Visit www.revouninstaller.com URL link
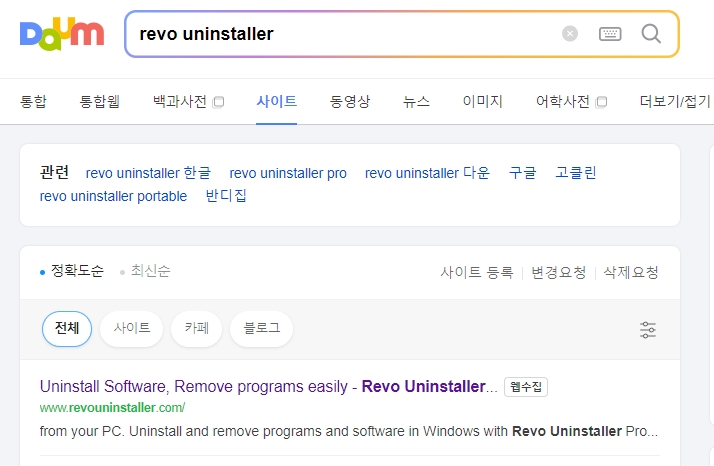The image size is (714, 466). point(112,407)
